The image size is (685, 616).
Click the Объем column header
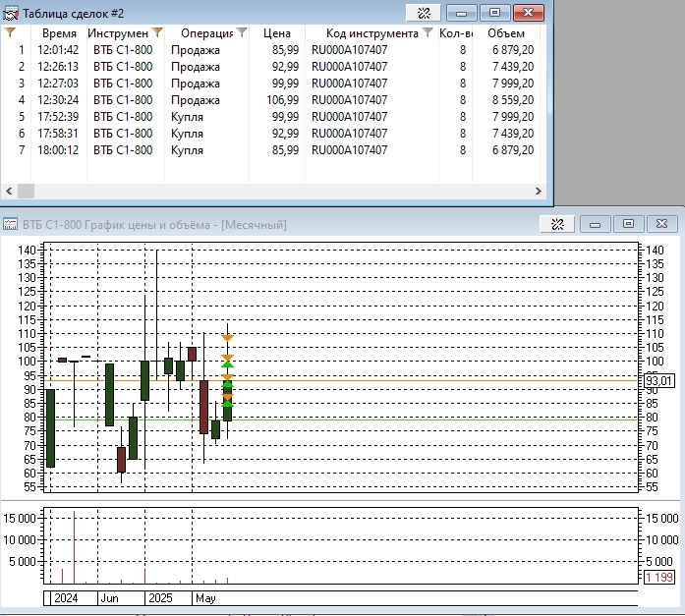506,33
